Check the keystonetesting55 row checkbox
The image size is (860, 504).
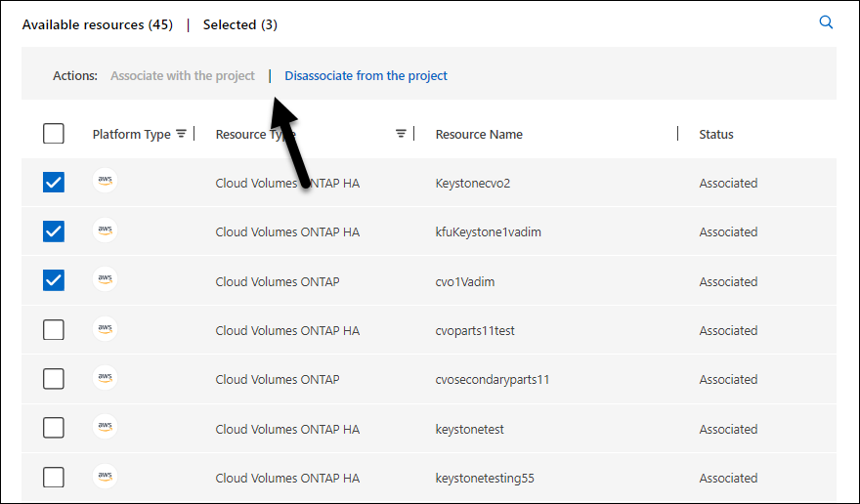click(x=54, y=478)
